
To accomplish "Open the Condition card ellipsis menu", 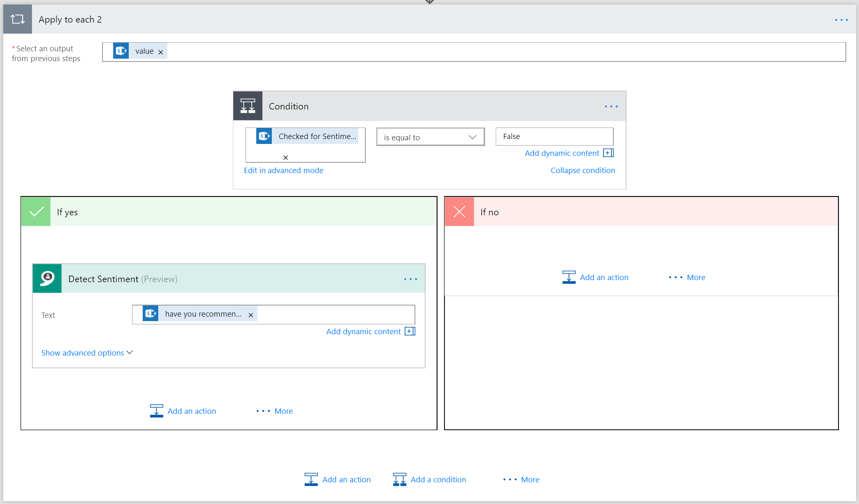I will [x=611, y=107].
